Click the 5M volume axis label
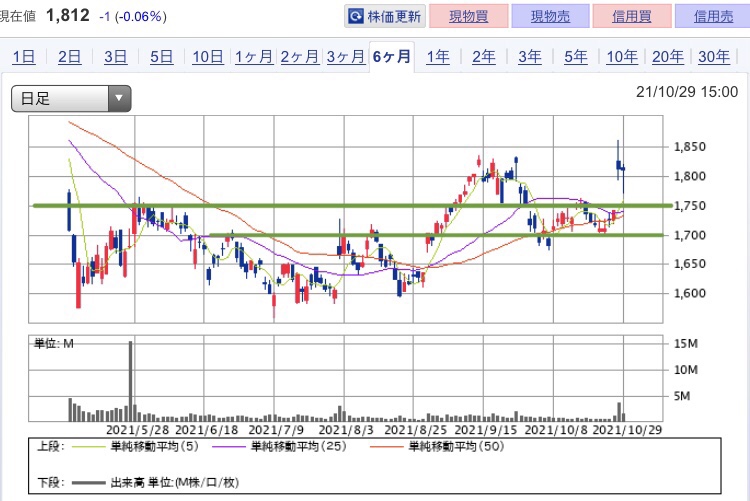750x501 pixels. pos(682,396)
